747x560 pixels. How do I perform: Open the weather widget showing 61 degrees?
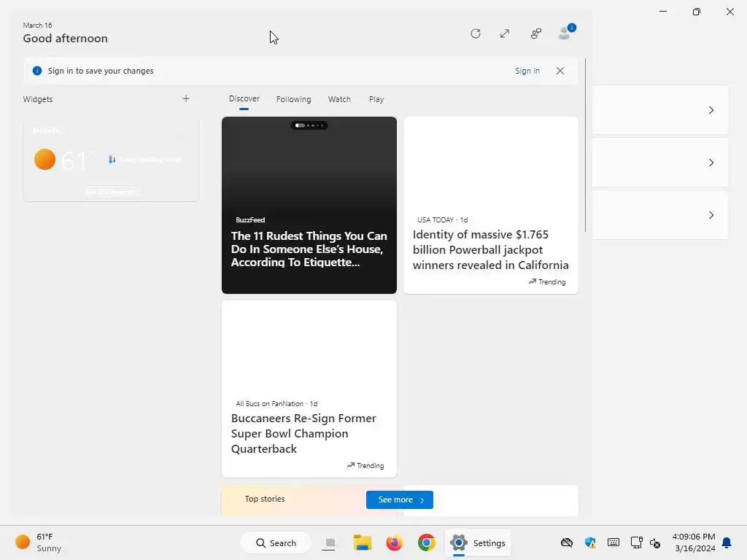pyautogui.click(x=111, y=160)
